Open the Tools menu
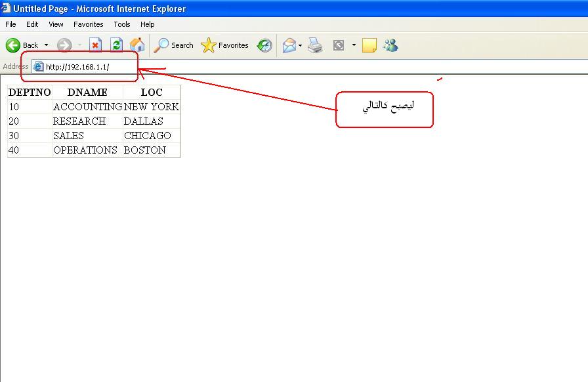588x382 pixels. [x=122, y=24]
